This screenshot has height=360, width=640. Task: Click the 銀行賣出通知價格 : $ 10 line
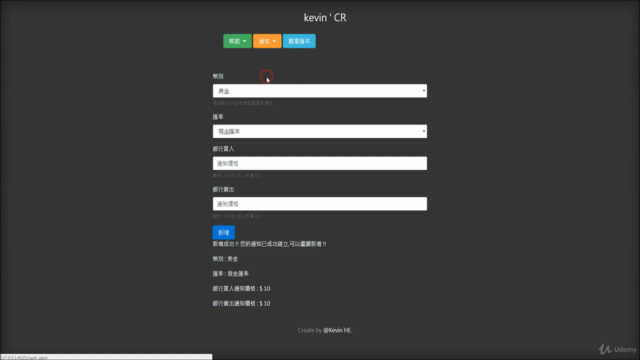241,303
